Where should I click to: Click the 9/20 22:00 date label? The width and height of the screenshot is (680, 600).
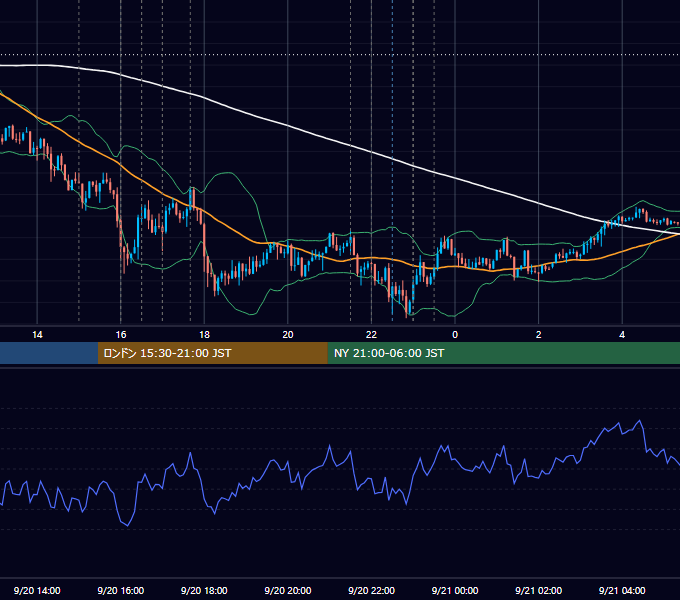pyautogui.click(x=371, y=590)
